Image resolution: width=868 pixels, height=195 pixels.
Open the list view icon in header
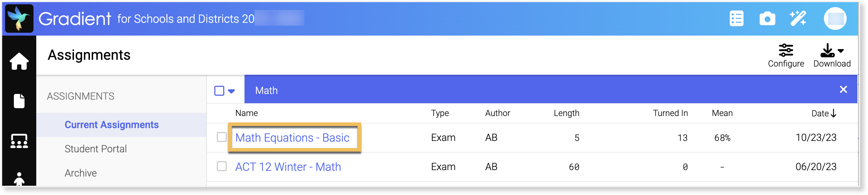(736, 19)
